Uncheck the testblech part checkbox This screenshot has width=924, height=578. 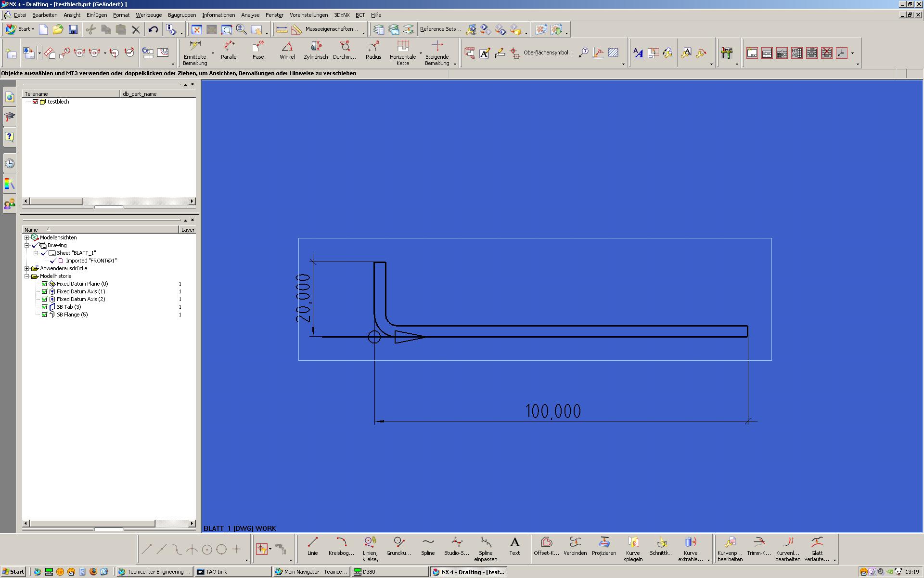35,102
